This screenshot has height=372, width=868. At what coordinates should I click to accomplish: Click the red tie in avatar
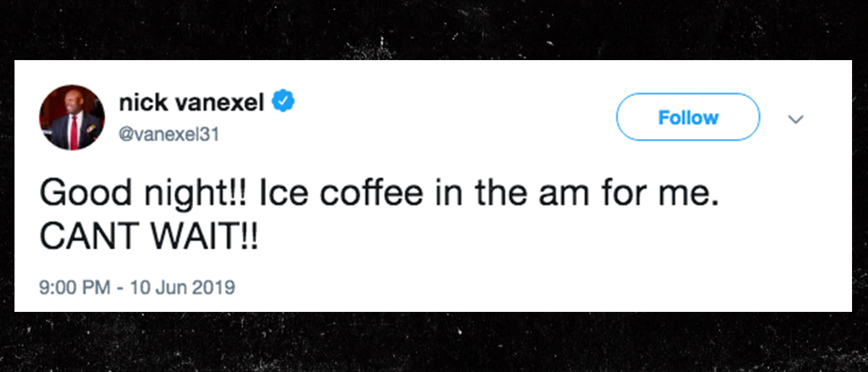[x=74, y=130]
